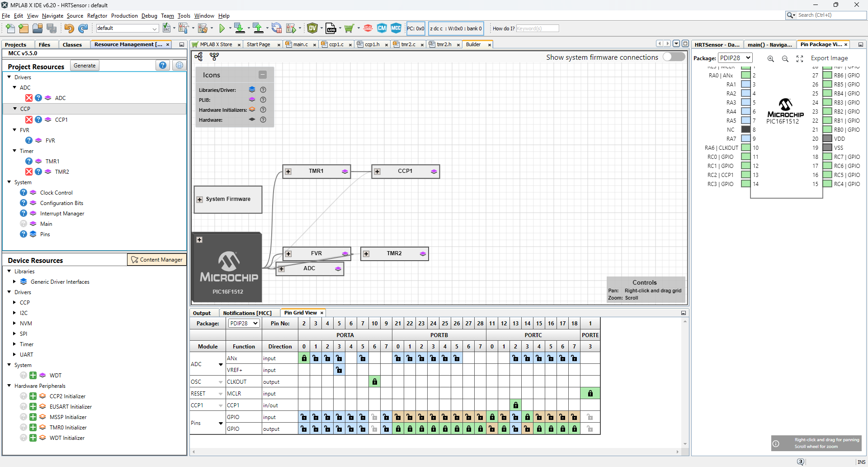Click the Undo toolbar icon

[69, 29]
